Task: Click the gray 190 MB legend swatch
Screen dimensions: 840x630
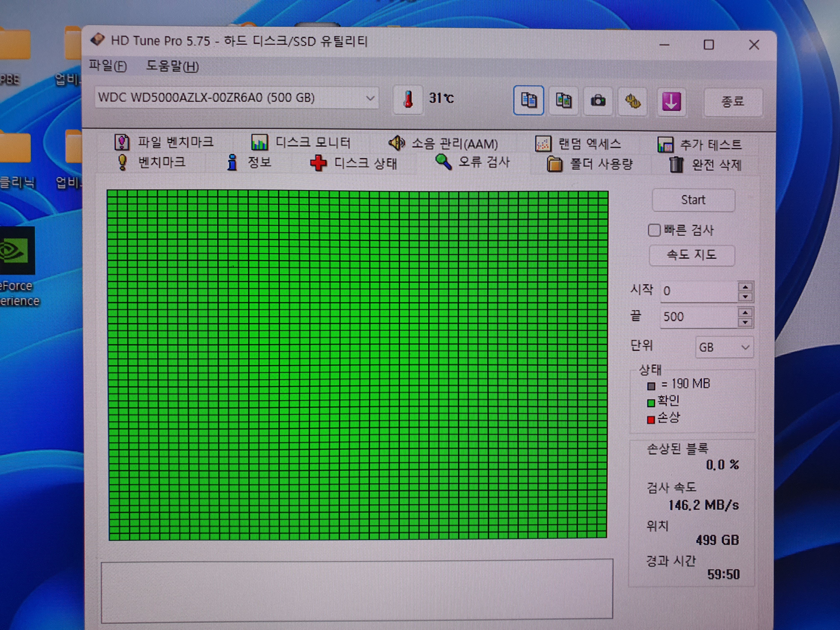Action: click(651, 386)
